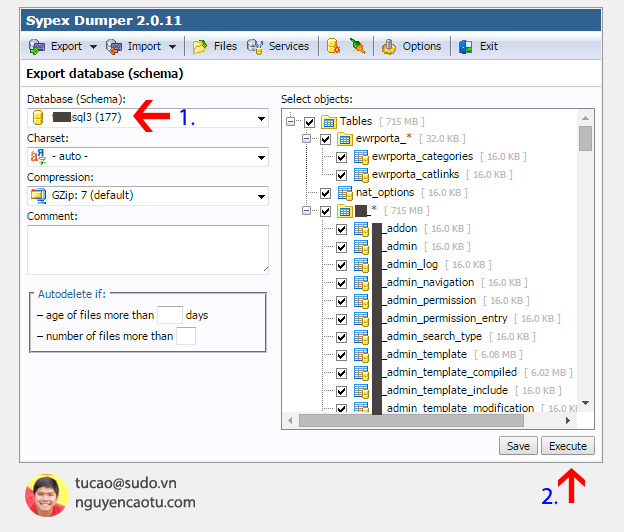This screenshot has height=532, width=624.
Task: Click the Exit door icon
Action: [x=465, y=47]
